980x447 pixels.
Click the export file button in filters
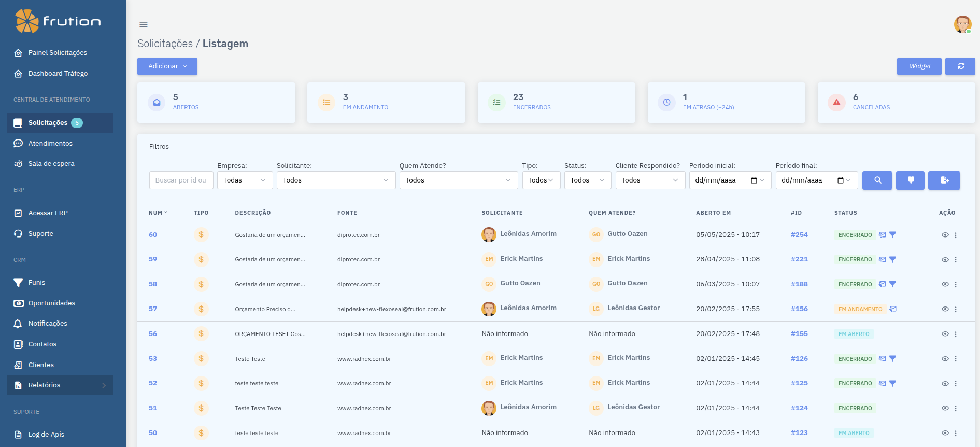944,180
